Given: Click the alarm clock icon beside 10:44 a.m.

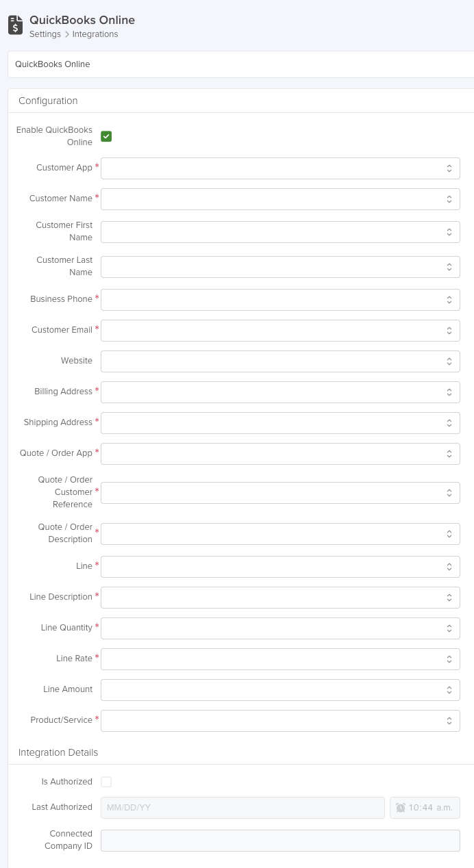Looking at the screenshot, I should 401,808.
